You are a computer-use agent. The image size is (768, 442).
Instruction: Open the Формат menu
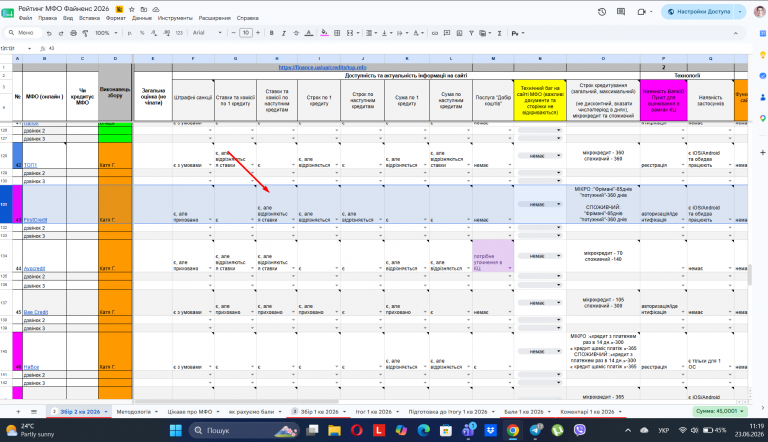point(116,18)
